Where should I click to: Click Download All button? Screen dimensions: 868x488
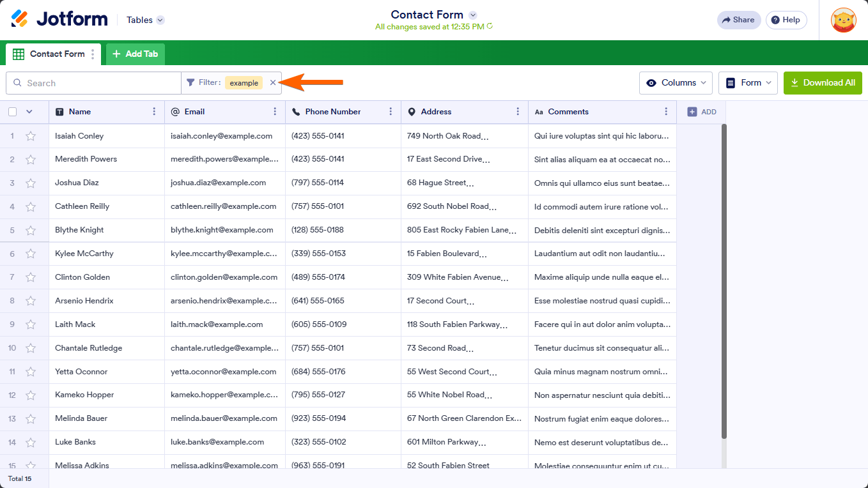tap(823, 82)
